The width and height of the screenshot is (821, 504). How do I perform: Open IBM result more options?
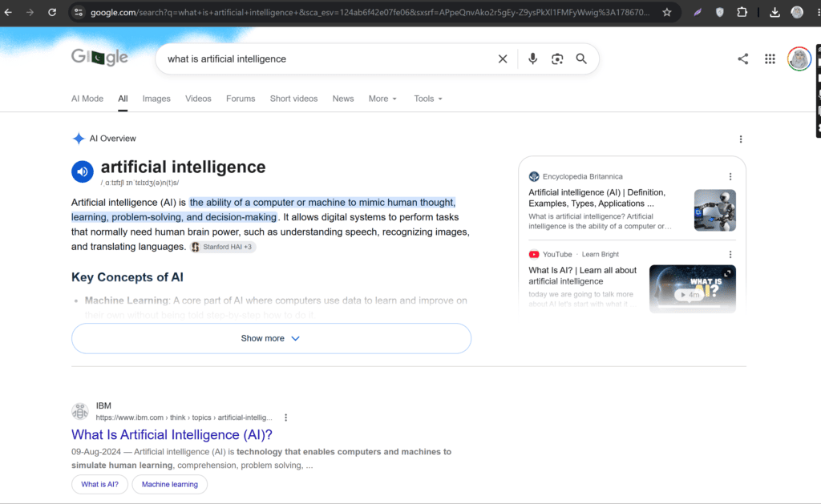click(285, 417)
